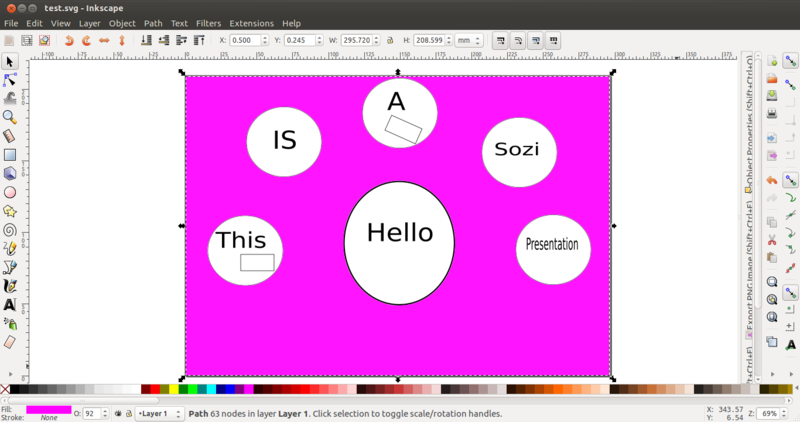Image resolution: width=800 pixels, height=422 pixels.
Task: Open the zoom percentage stepper
Action: pos(784,413)
